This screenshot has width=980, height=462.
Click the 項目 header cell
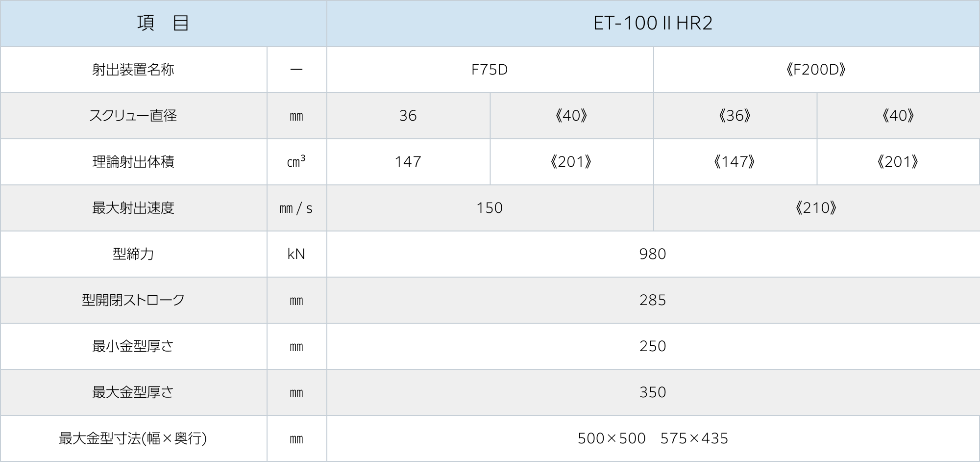[163, 23]
